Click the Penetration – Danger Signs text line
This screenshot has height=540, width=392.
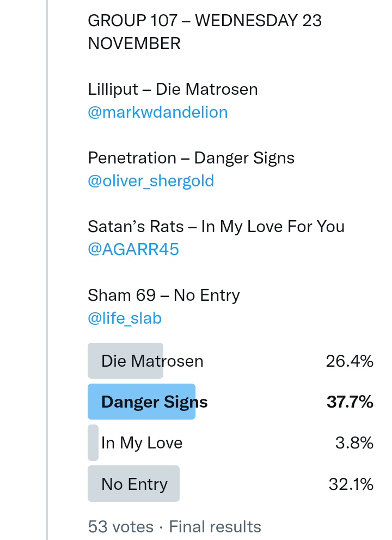(x=191, y=158)
